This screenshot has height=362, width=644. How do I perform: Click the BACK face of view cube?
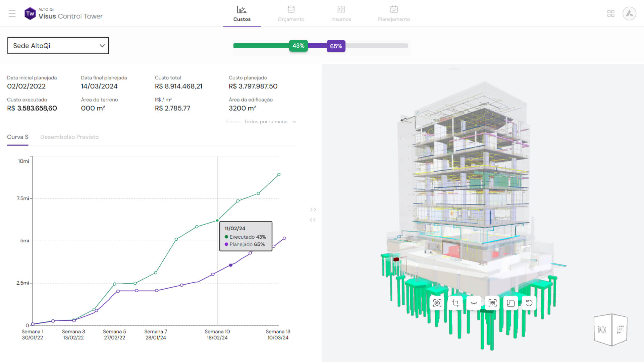pyautogui.click(x=602, y=329)
